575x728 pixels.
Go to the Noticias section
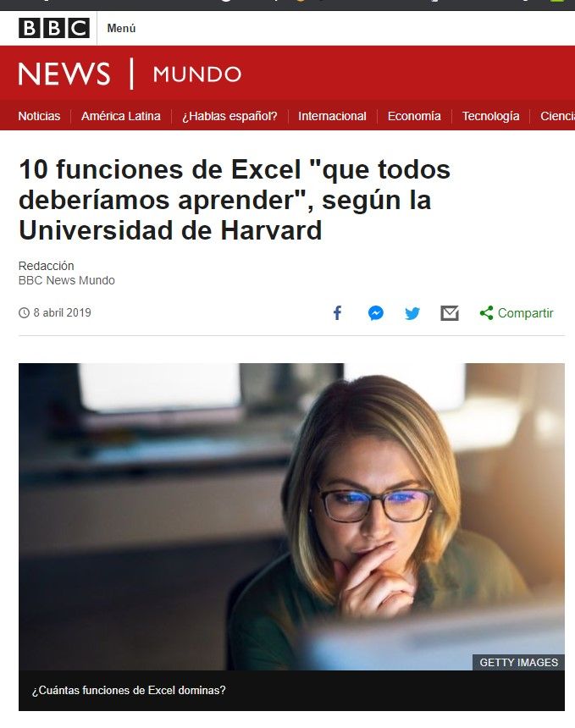(39, 116)
